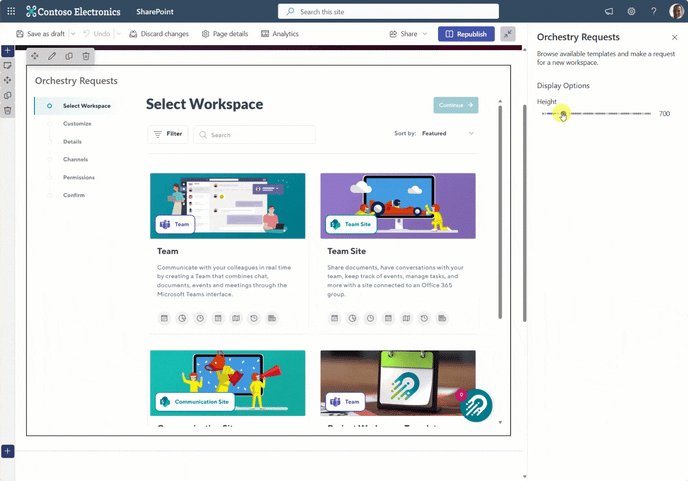
Task: Select the Customize step in wizard
Action: pos(77,123)
